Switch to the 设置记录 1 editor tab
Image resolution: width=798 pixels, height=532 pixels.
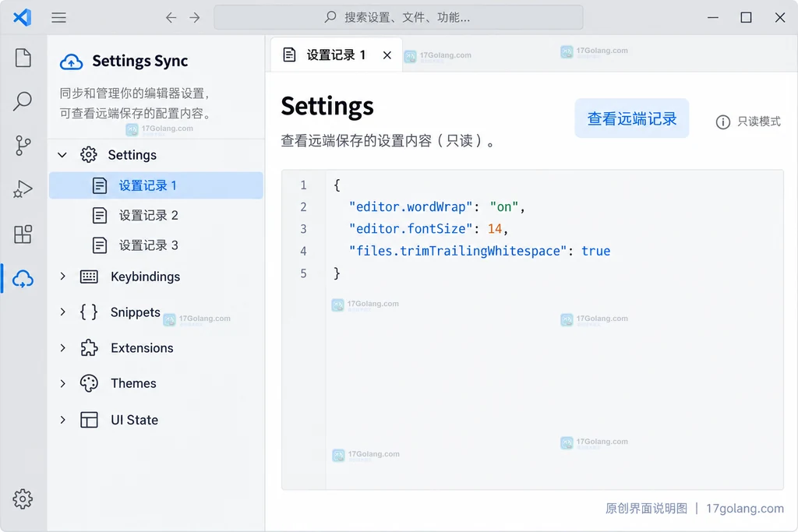(337, 55)
